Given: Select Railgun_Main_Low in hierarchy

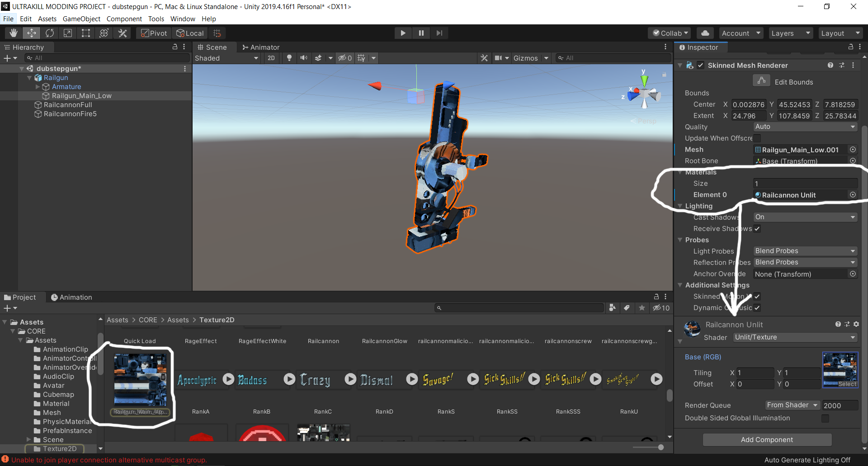Looking at the screenshot, I should coord(81,96).
